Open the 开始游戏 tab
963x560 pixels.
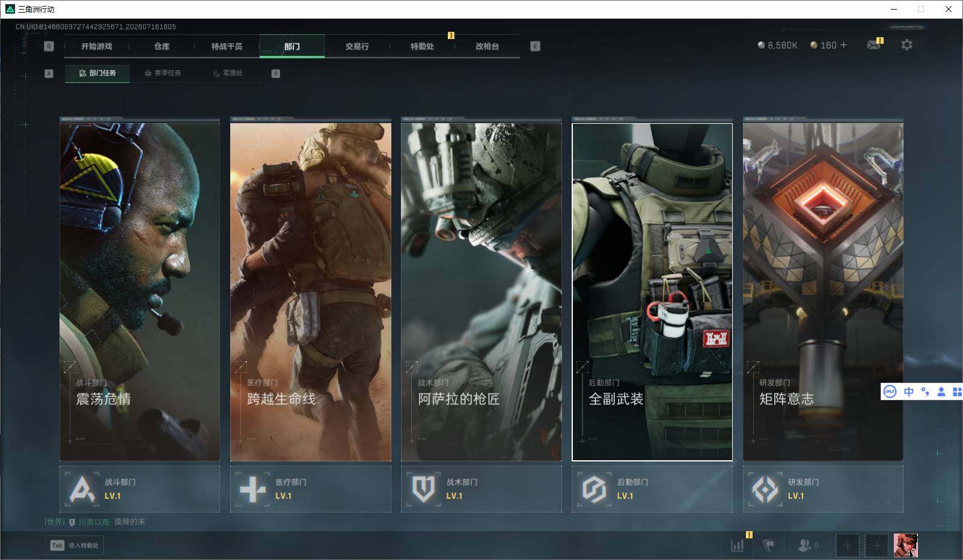pyautogui.click(x=97, y=46)
